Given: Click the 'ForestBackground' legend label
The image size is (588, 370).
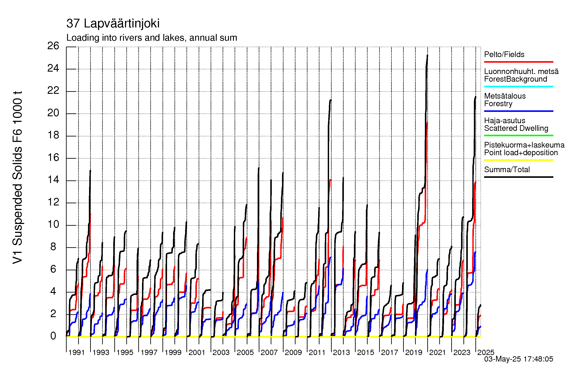Looking at the screenshot, I should [515, 79].
